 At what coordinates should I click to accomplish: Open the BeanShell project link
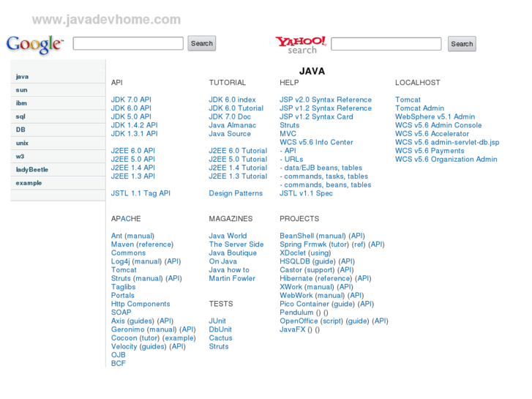296,236
